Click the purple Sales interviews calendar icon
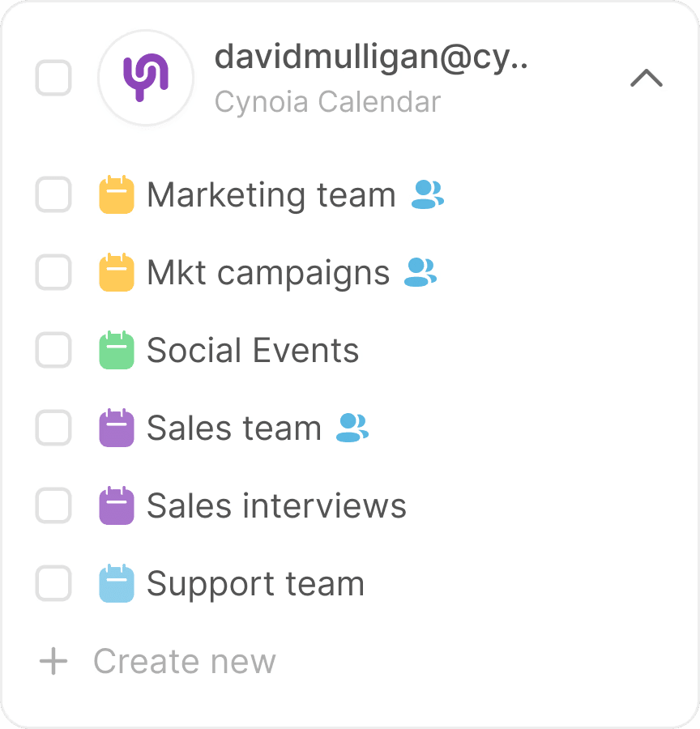The width and height of the screenshot is (700, 729). [x=117, y=505]
